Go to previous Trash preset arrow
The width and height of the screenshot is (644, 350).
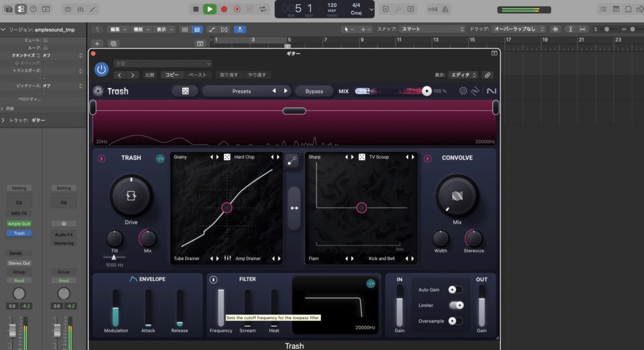click(274, 91)
